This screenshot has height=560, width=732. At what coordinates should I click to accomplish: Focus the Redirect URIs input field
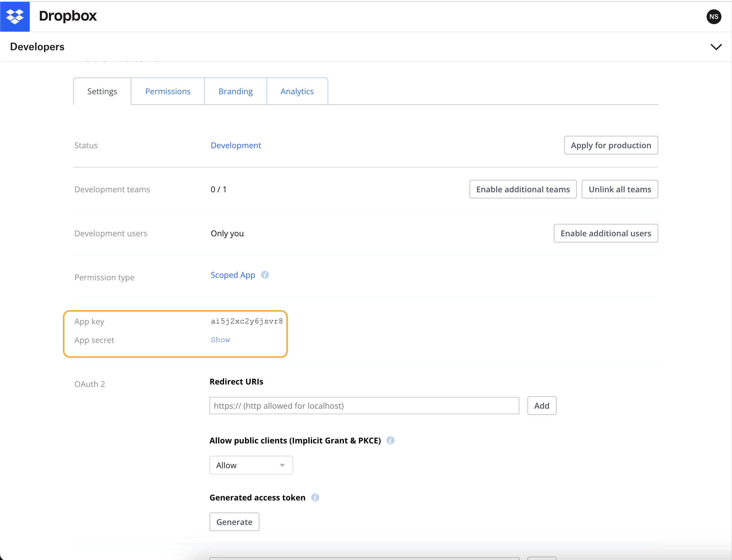point(364,406)
